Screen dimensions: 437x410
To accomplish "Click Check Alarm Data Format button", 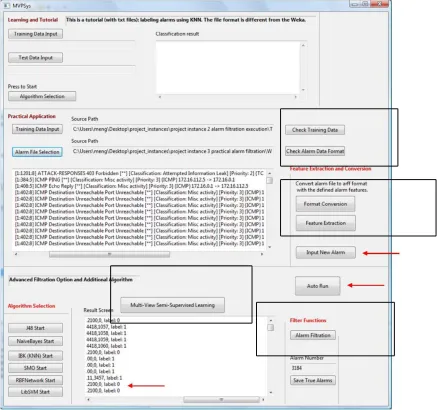I will 315,151.
